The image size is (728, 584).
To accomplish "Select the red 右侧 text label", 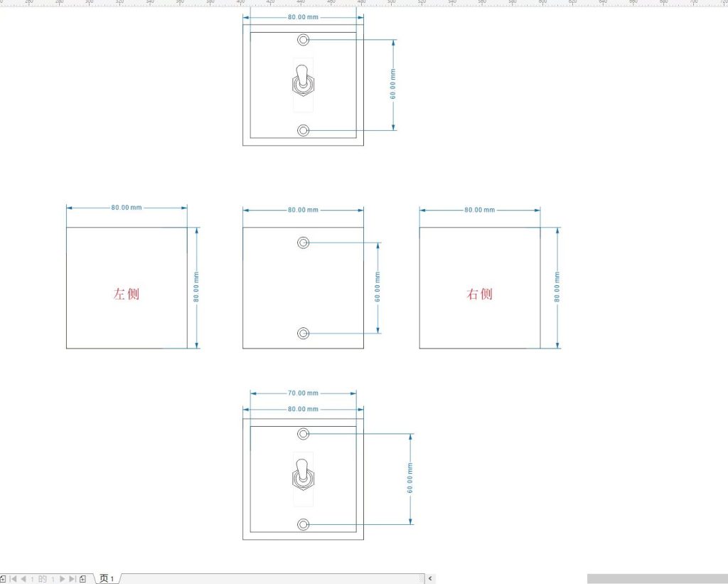I will click(479, 294).
